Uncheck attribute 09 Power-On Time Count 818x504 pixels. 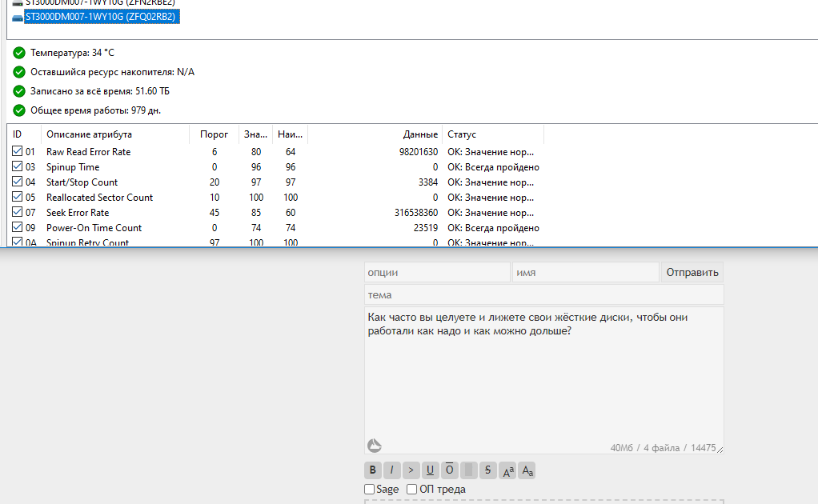point(18,226)
